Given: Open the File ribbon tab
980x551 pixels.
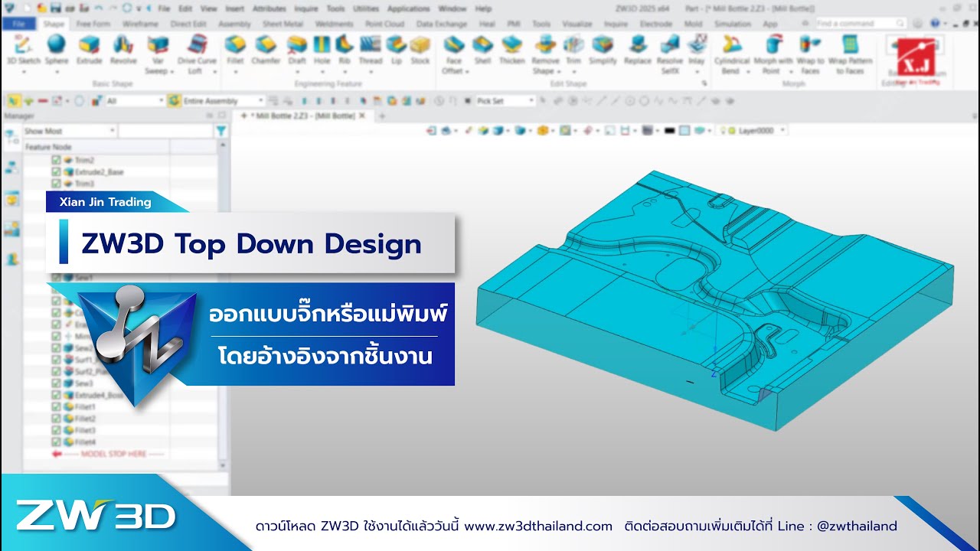Looking at the screenshot, I should pyautogui.click(x=18, y=24).
